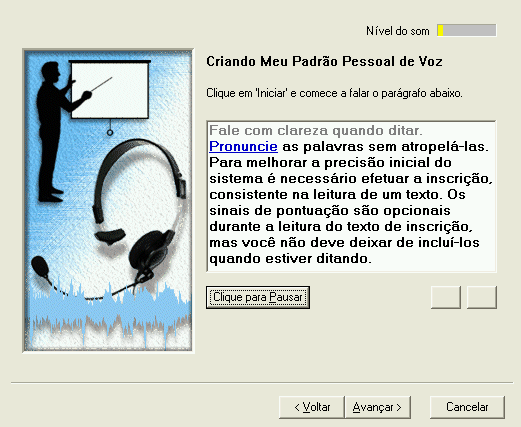The image size is (521, 427).
Task: Click the highlighted word Pronuncie
Action: tap(243, 146)
